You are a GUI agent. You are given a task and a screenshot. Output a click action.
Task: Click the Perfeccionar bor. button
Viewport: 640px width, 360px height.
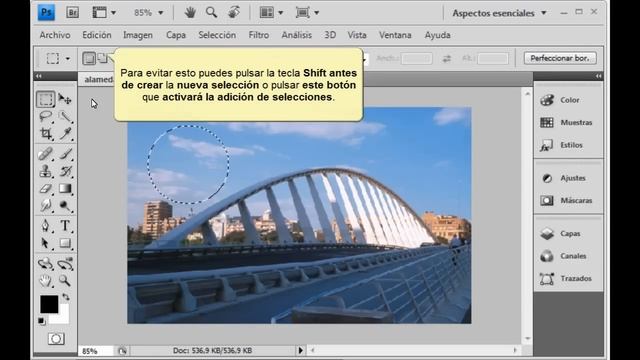[560, 58]
